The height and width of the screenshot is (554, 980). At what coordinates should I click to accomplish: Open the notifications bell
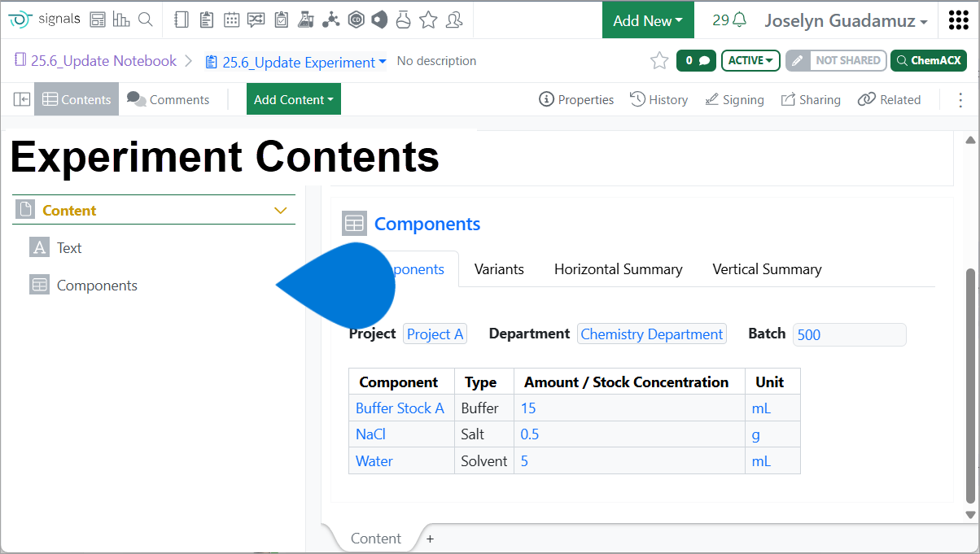pos(739,20)
